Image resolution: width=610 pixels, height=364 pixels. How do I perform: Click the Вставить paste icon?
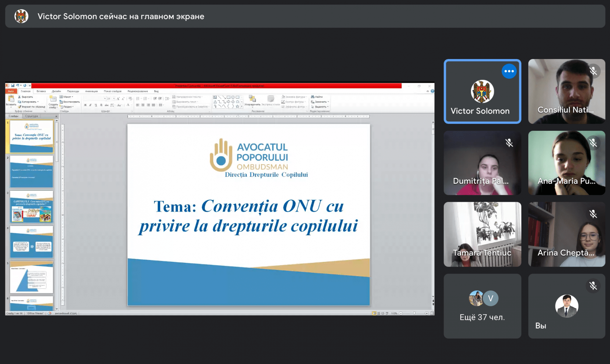[x=11, y=99]
